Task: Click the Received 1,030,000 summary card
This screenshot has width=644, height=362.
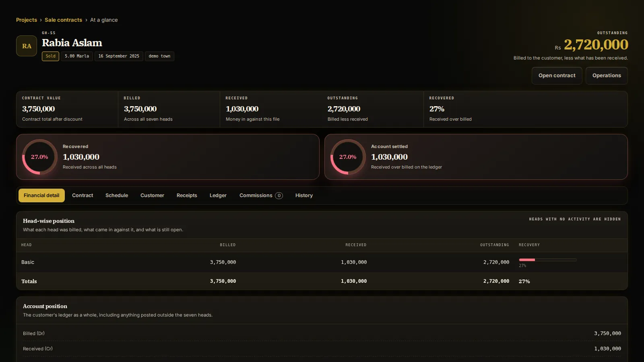Action: tap(271, 109)
